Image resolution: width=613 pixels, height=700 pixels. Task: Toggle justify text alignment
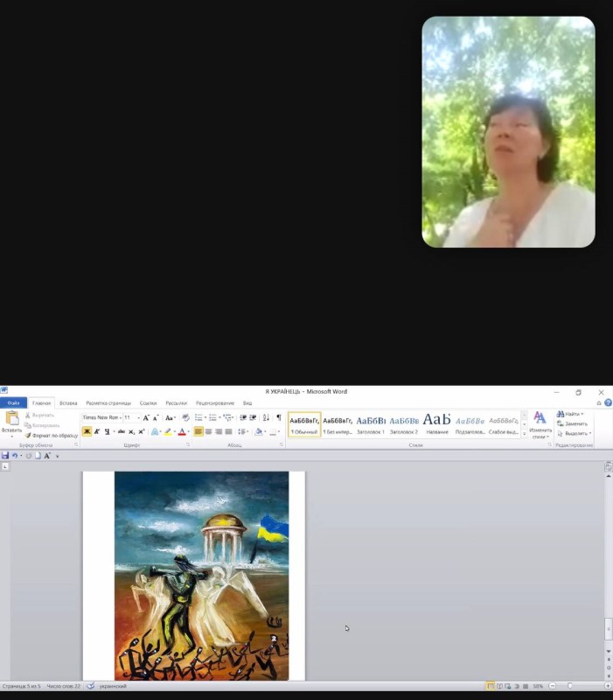[228, 431]
